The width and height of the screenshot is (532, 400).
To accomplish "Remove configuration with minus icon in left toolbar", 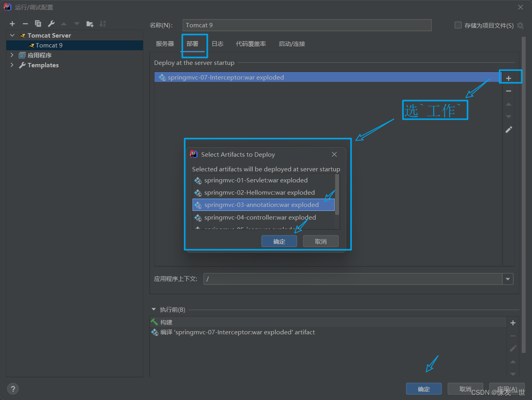I will (x=25, y=24).
